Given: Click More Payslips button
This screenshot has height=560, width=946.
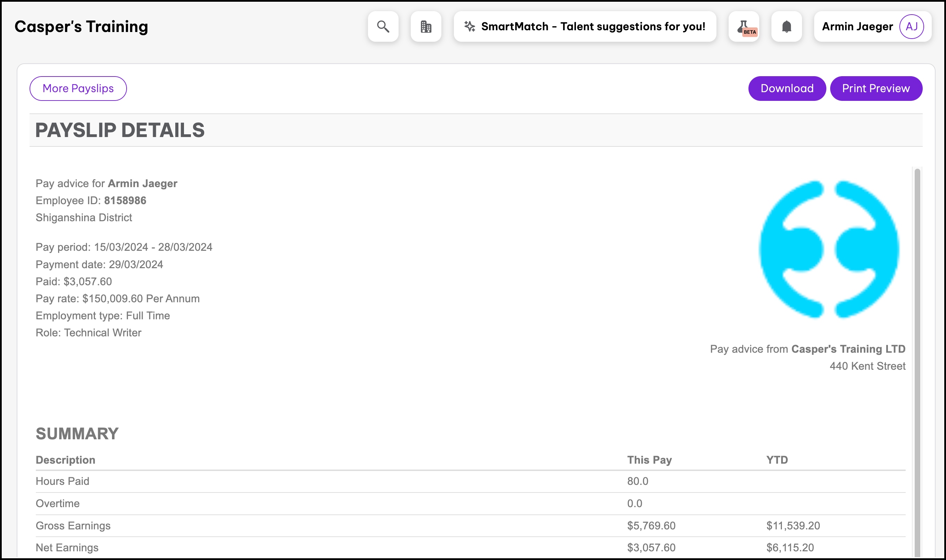Looking at the screenshot, I should tap(78, 88).
